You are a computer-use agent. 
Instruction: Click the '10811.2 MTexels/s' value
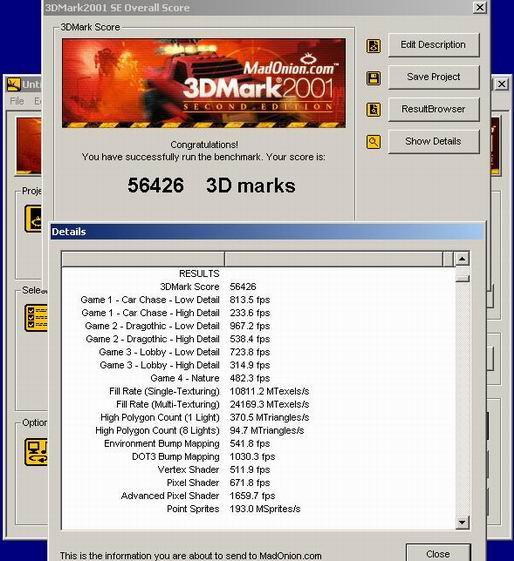pos(269,391)
